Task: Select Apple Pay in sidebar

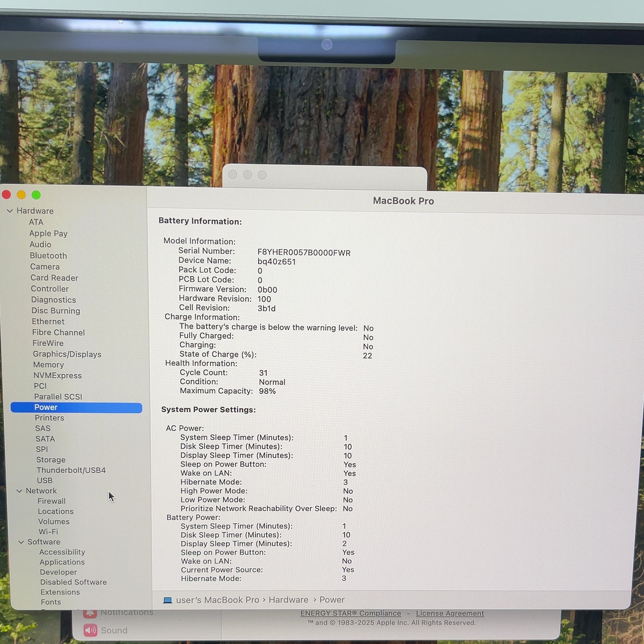Action: point(48,233)
